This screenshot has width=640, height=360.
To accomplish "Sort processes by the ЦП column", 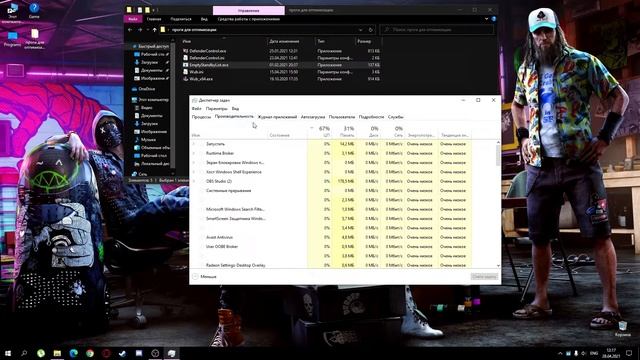I will [320, 131].
